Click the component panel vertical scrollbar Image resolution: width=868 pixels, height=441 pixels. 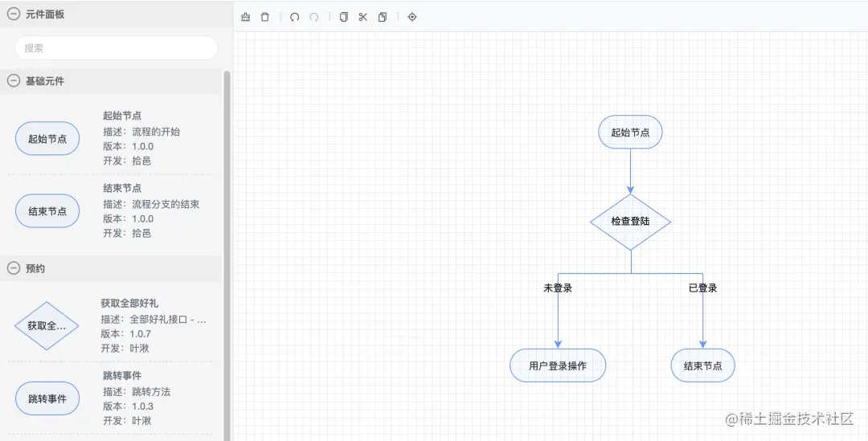(x=227, y=255)
